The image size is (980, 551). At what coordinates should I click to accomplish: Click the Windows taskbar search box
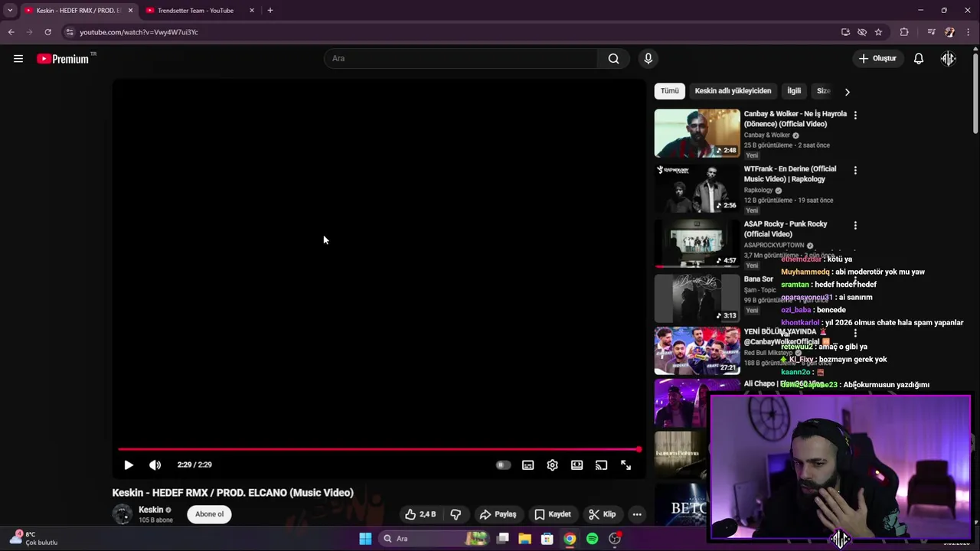click(436, 539)
